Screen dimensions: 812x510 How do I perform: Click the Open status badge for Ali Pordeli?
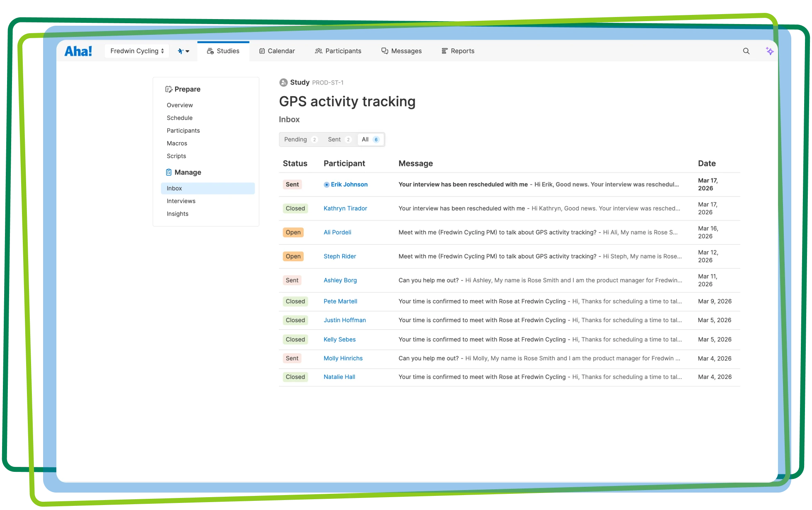[293, 233]
